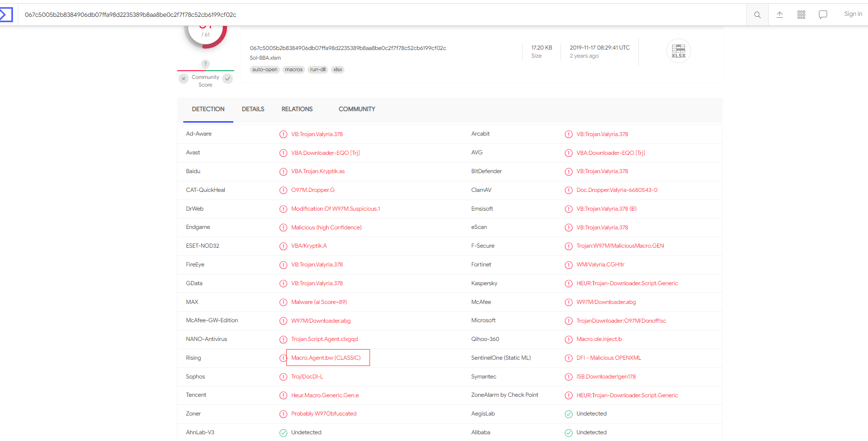The width and height of the screenshot is (868, 441).
Task: Click the upload file icon
Action: pyautogui.click(x=779, y=15)
